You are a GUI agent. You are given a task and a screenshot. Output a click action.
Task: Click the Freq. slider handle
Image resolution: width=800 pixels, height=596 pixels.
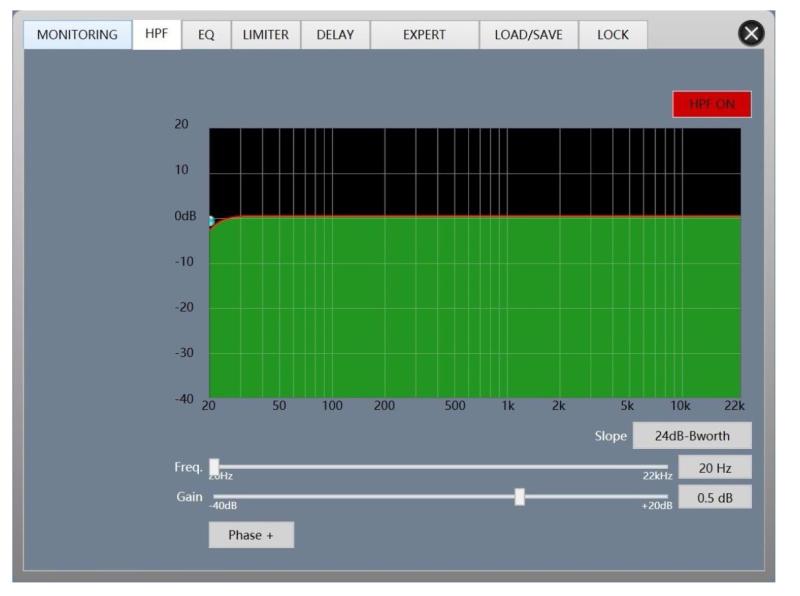click(214, 467)
